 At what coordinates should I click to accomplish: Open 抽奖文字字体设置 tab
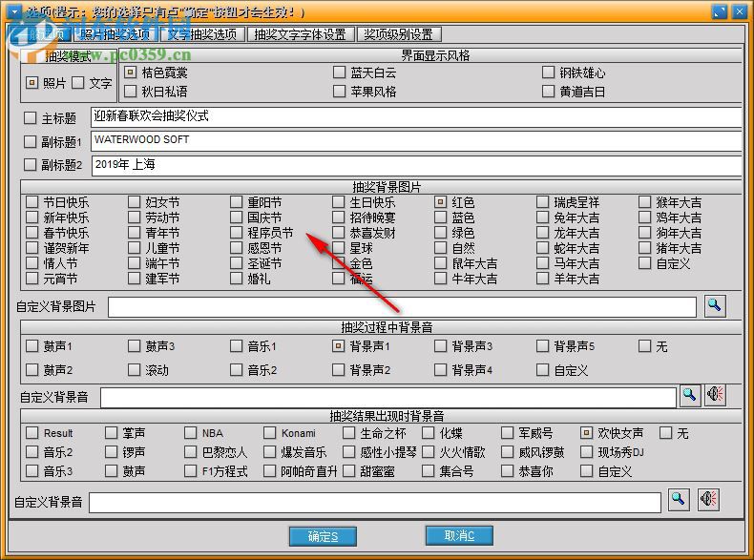point(301,34)
